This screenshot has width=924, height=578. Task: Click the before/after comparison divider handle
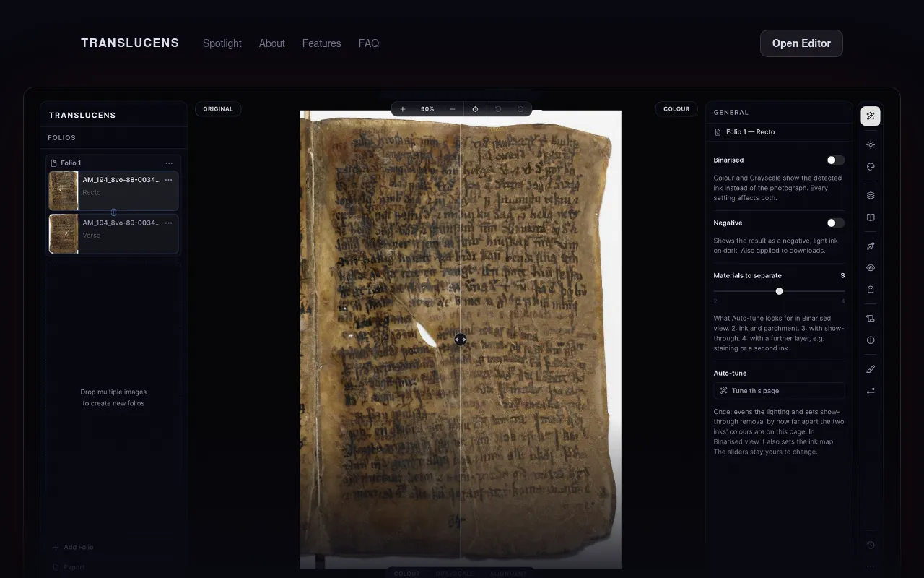coord(461,339)
